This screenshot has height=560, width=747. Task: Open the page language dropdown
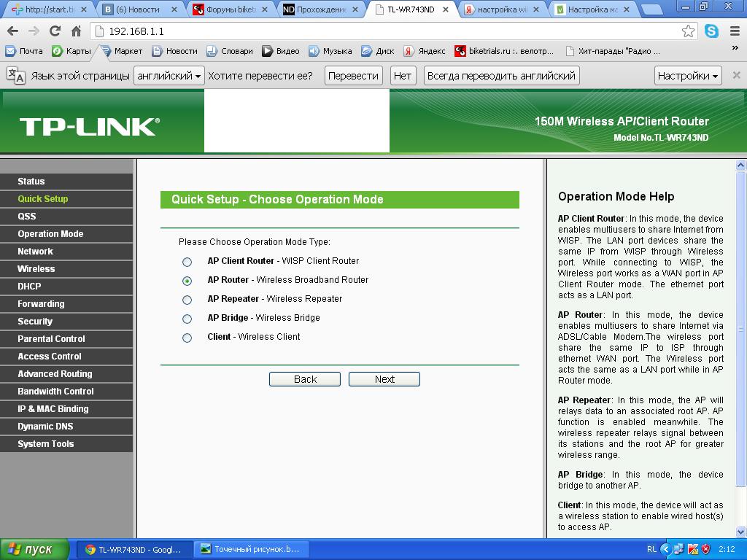(169, 76)
